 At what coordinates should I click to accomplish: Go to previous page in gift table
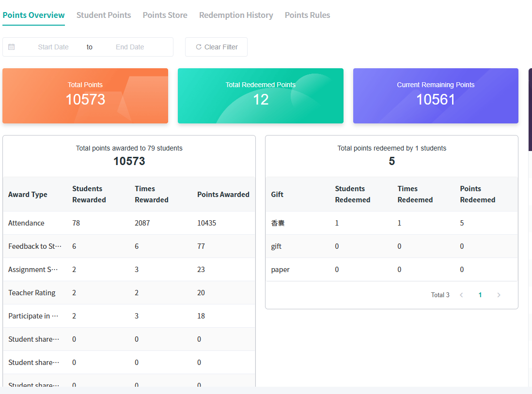point(461,295)
